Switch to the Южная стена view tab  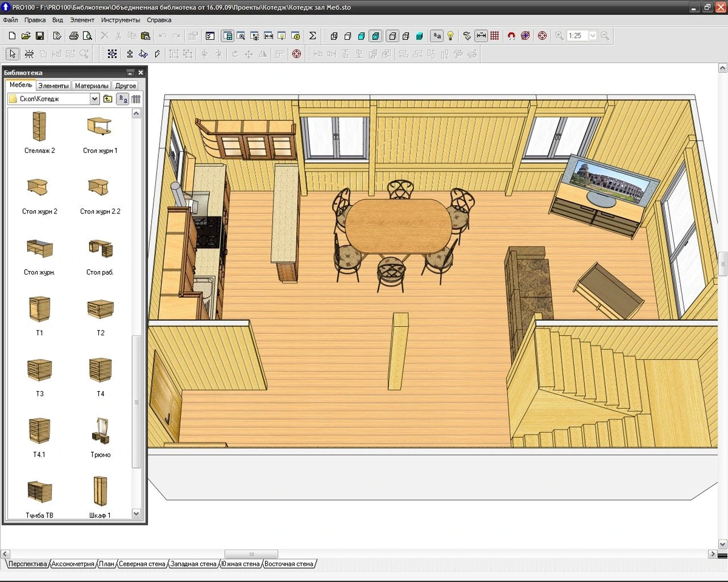tap(240, 564)
